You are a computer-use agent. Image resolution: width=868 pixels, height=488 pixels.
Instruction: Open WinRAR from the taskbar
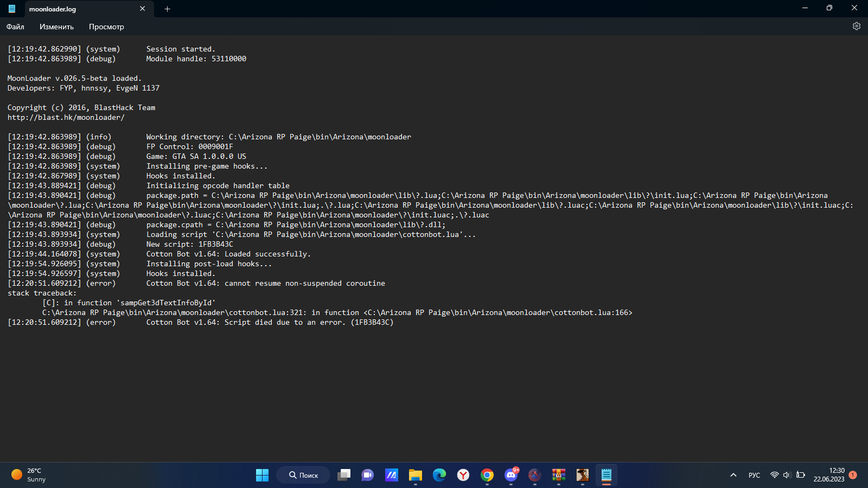[559, 475]
